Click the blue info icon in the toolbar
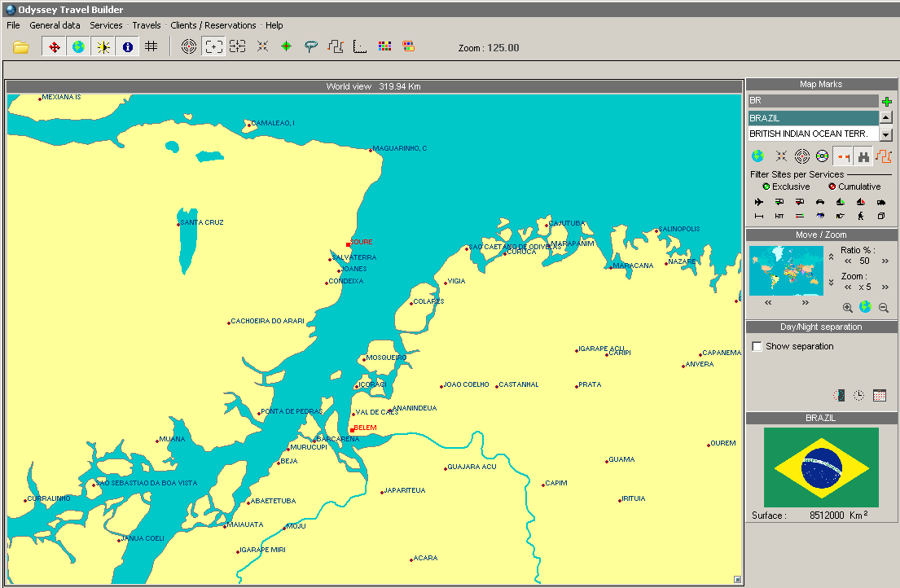The image size is (900, 588). [x=128, y=47]
